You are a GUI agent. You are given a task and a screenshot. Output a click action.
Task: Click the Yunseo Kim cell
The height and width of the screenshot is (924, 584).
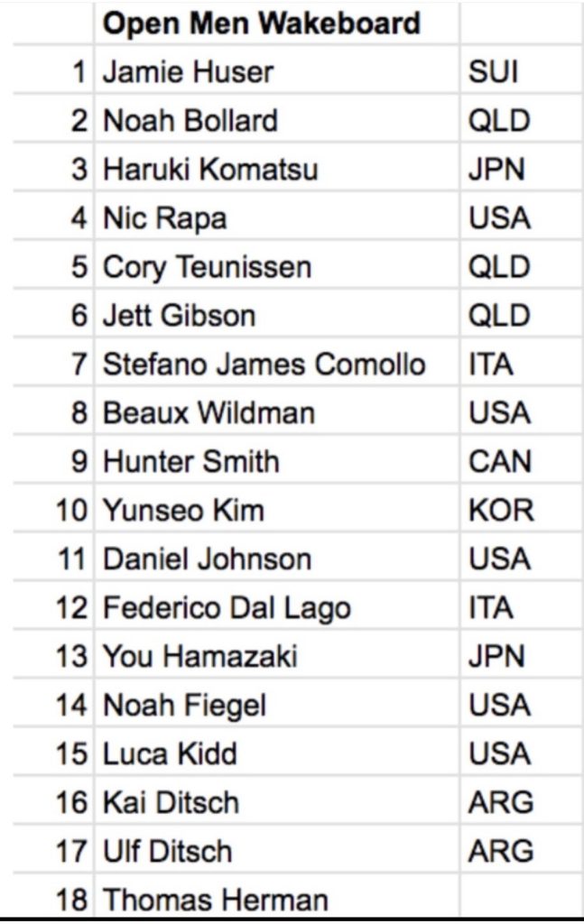click(x=184, y=511)
